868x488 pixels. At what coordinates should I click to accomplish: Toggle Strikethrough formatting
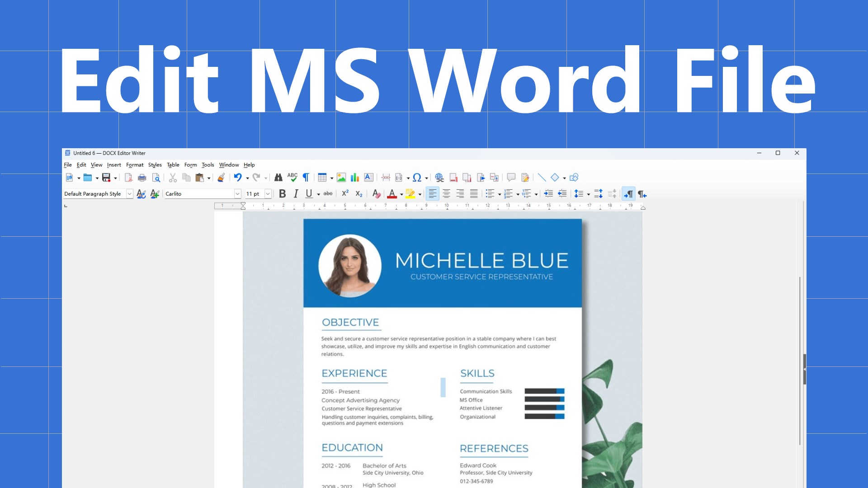[x=328, y=194]
